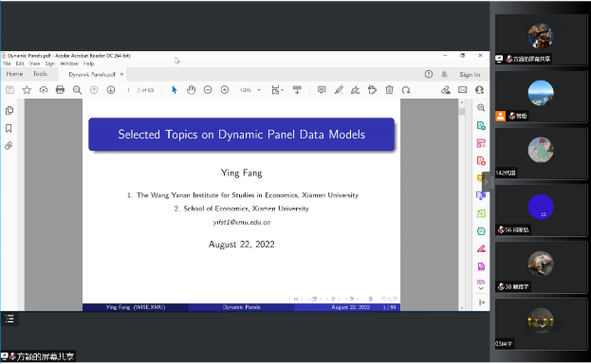Zoom in with the plus circle icon
The width and height of the screenshot is (591, 364).
coord(225,90)
